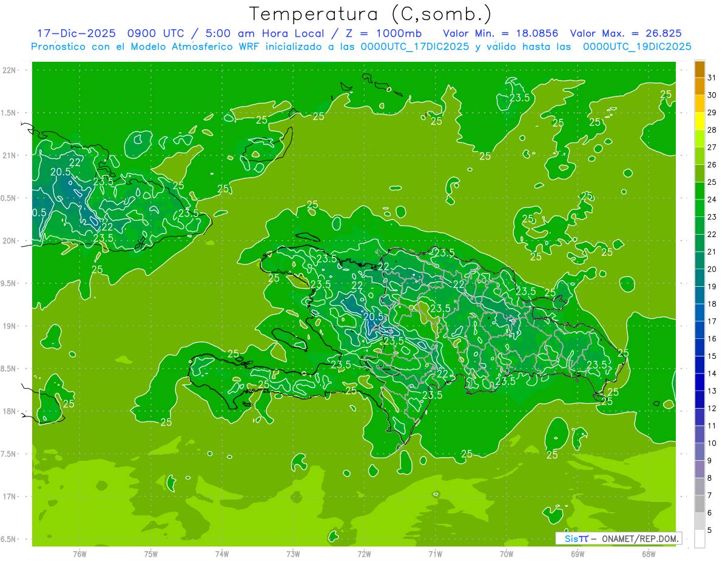
Task: Click the 0000UTC_19DIC2025 valid-until timestamp
Action: [x=637, y=47]
